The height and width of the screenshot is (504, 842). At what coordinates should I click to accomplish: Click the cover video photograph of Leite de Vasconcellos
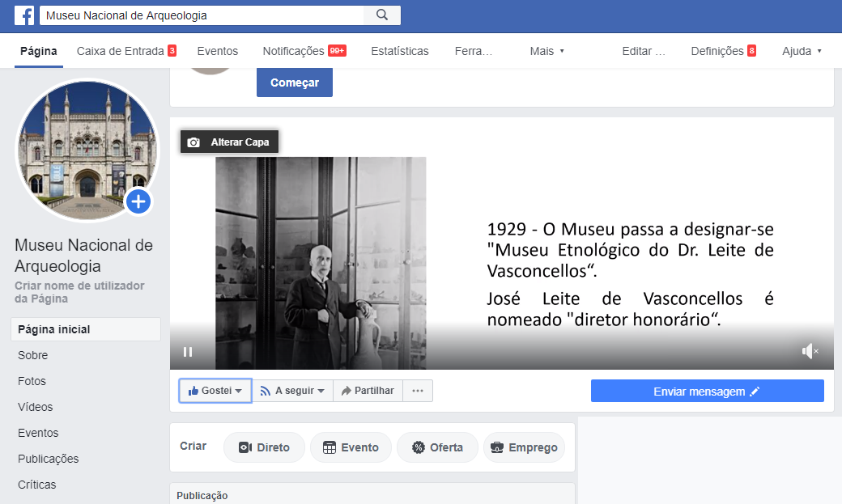click(x=321, y=263)
